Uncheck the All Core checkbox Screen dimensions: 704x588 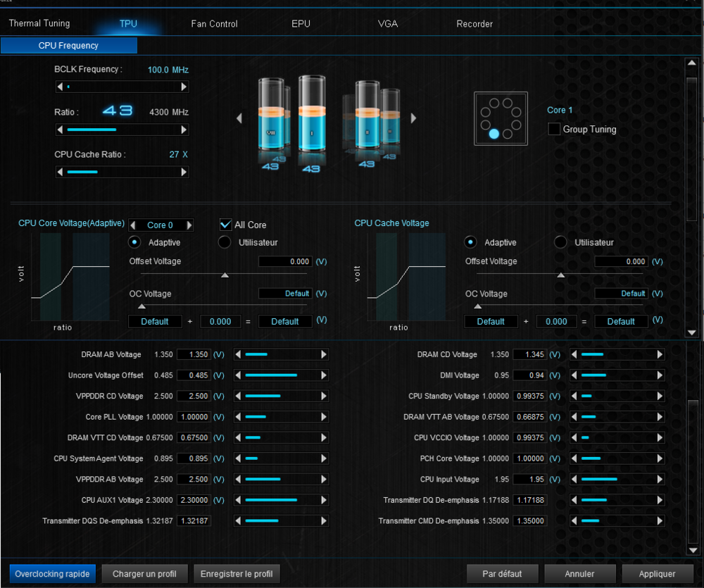pyautogui.click(x=225, y=225)
